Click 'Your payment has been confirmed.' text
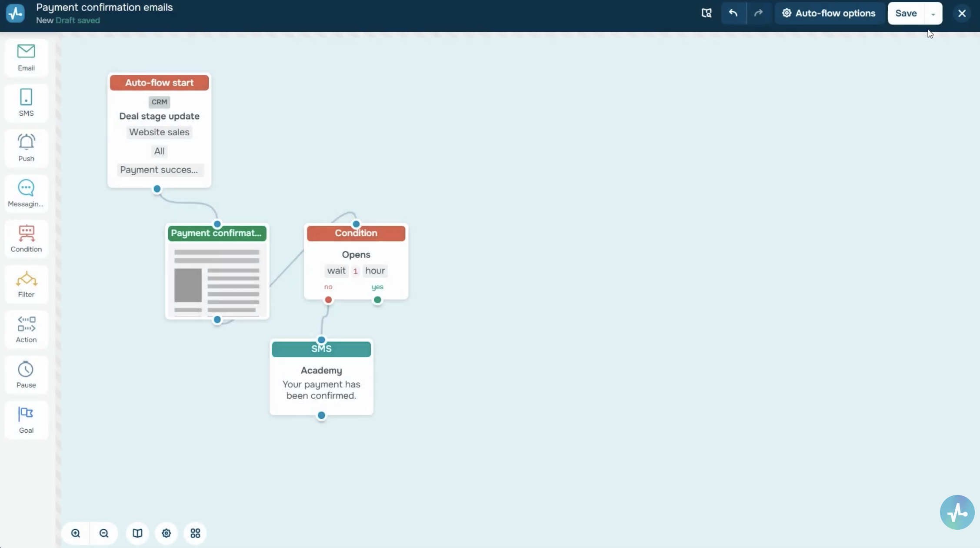 coord(321,390)
